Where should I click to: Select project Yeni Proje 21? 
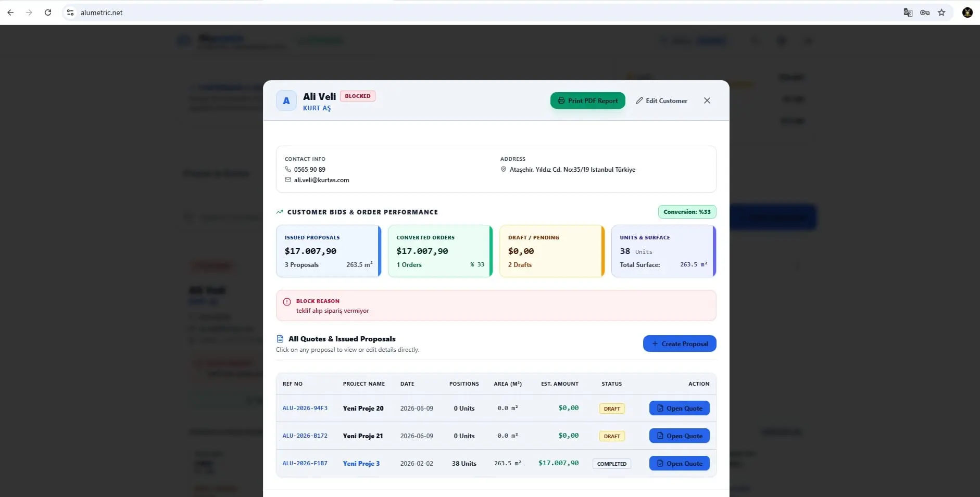pos(362,436)
